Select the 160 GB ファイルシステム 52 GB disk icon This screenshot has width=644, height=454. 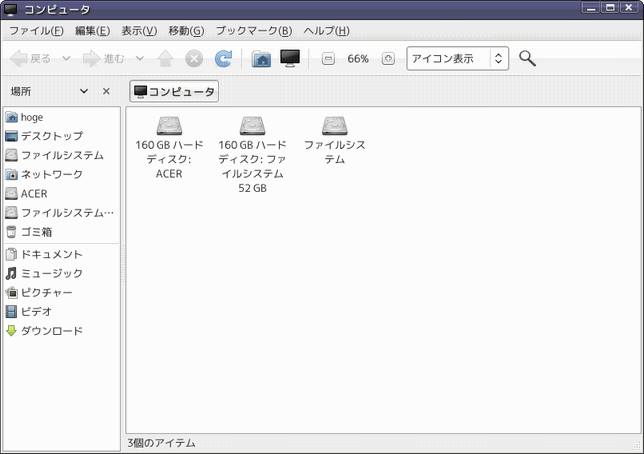pyautogui.click(x=253, y=126)
